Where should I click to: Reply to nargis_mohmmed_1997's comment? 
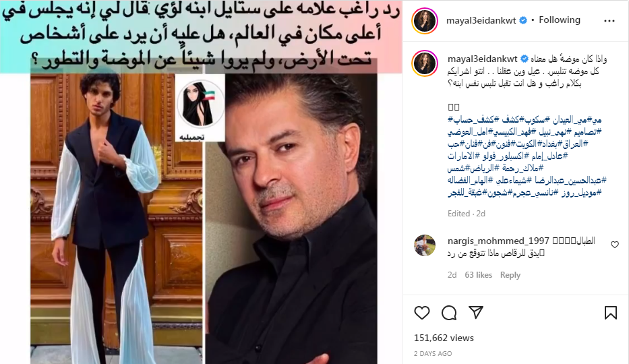coord(510,275)
